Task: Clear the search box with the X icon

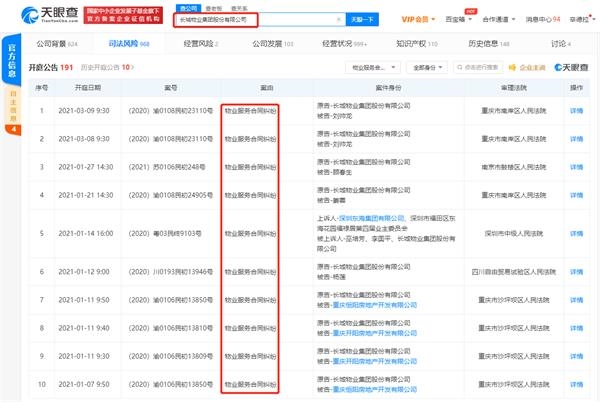Action: point(339,19)
